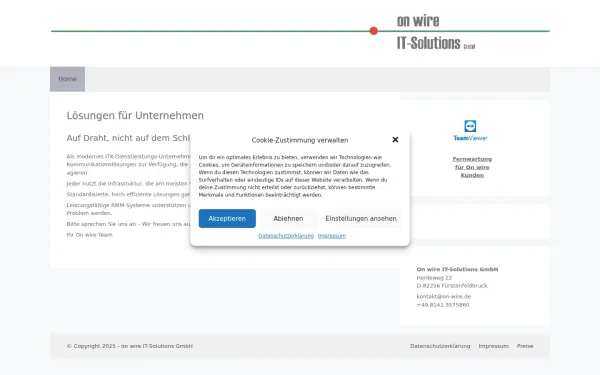The width and height of the screenshot is (600, 375).
Task: Select the Home menu tab
Action: coord(67,79)
